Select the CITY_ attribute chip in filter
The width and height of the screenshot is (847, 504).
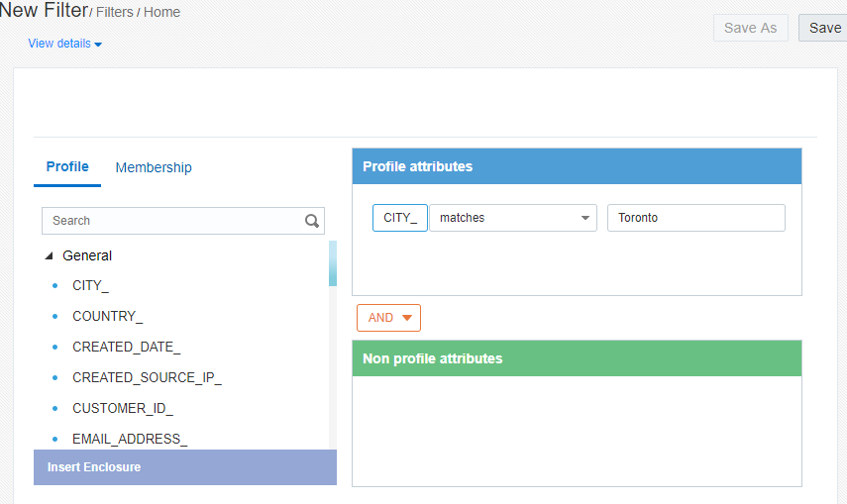click(399, 218)
